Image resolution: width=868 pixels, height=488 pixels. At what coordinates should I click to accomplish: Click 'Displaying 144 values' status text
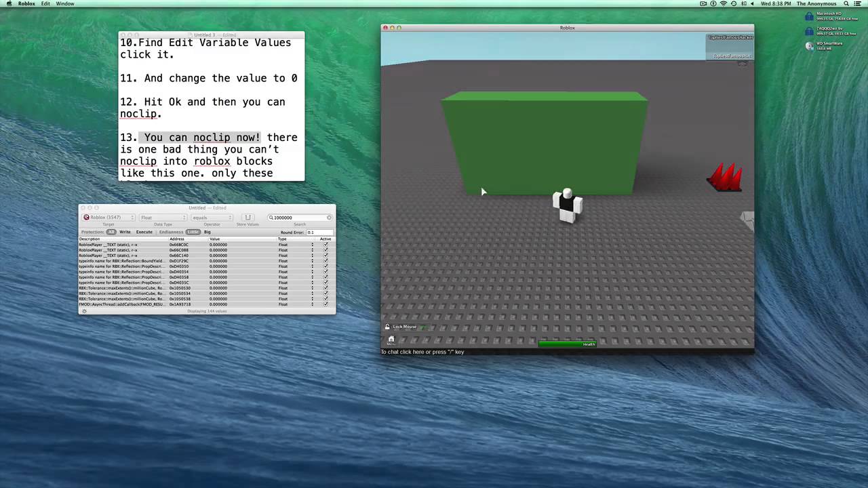pos(207,311)
